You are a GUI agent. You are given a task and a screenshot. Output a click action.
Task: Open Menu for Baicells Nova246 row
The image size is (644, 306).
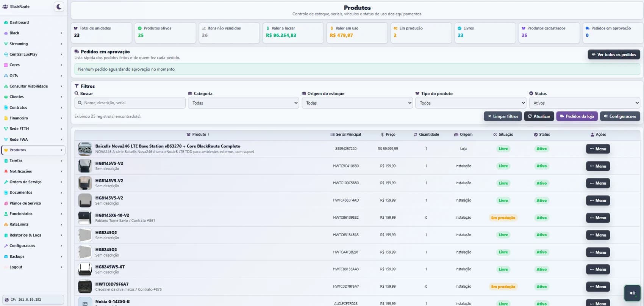click(598, 149)
